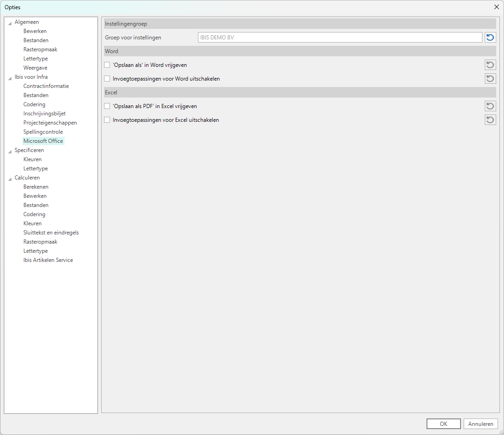Reset 'Invoegtoepassingen voor Word uitschakelen' setting
Viewport: 504px width, 435px height.
point(490,79)
